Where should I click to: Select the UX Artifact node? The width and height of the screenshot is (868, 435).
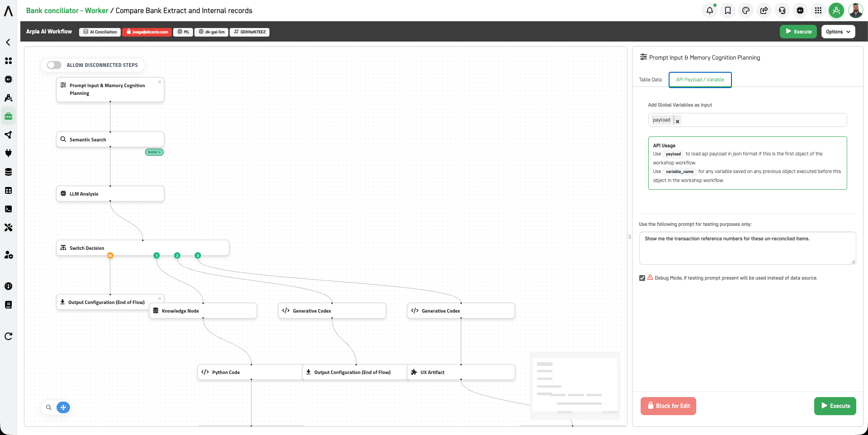pyautogui.click(x=461, y=372)
